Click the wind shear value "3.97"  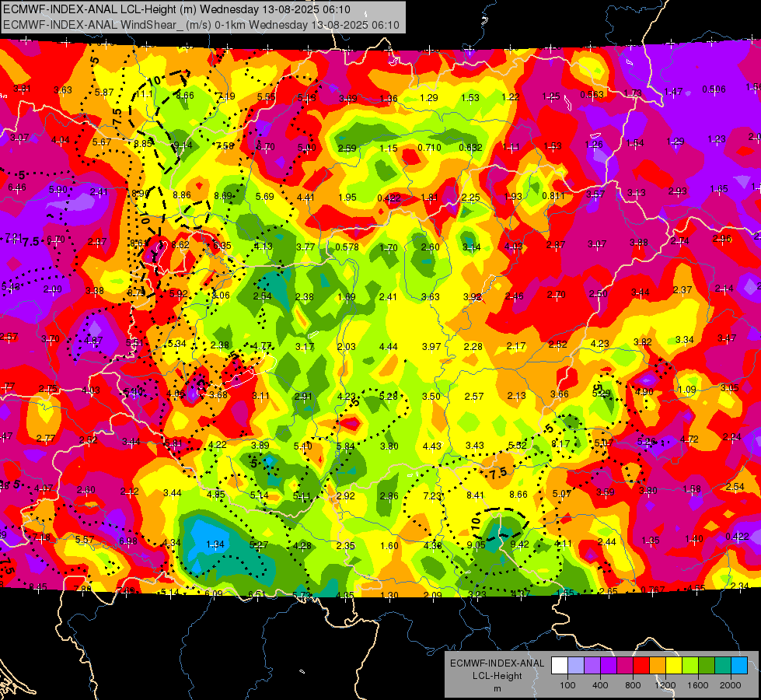[x=431, y=346]
